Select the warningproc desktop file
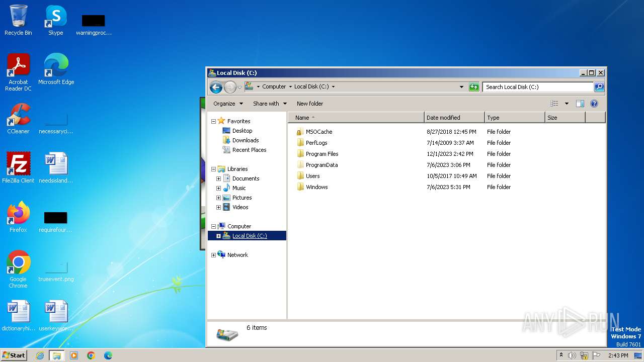Screen dimensions: 644x362 pyautogui.click(x=94, y=24)
